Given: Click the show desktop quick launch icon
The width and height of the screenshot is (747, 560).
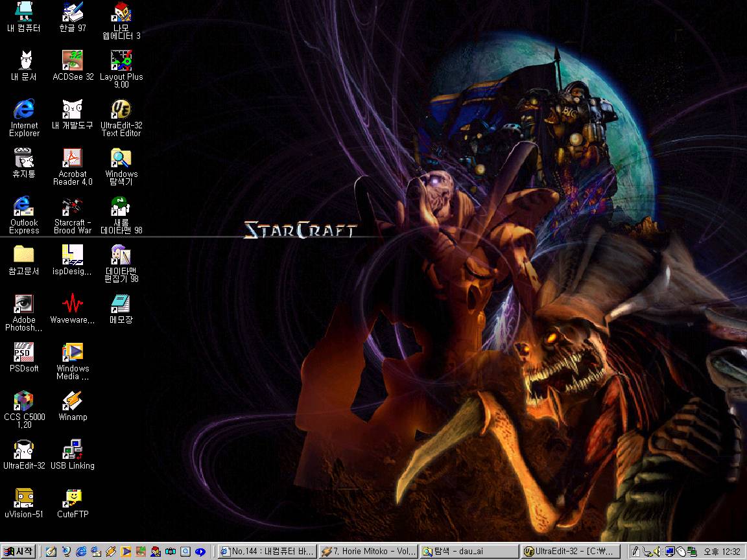Looking at the screenshot, I should (51, 552).
